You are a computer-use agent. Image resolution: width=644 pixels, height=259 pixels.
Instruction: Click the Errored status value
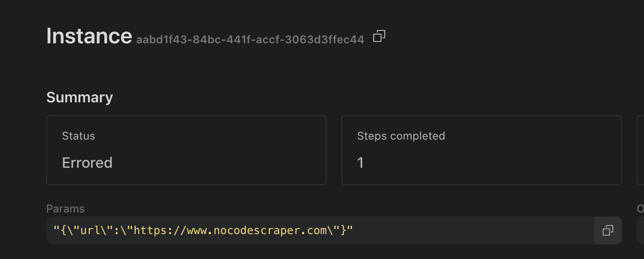point(87,163)
